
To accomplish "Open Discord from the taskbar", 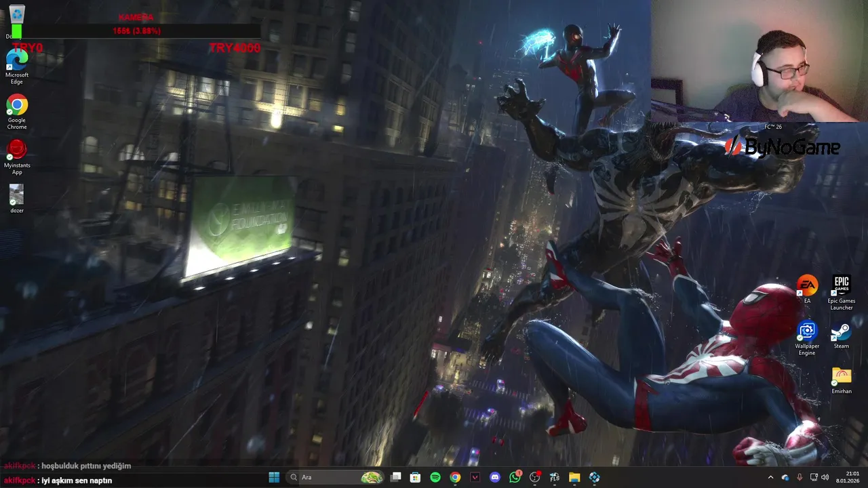I will pos(495,477).
